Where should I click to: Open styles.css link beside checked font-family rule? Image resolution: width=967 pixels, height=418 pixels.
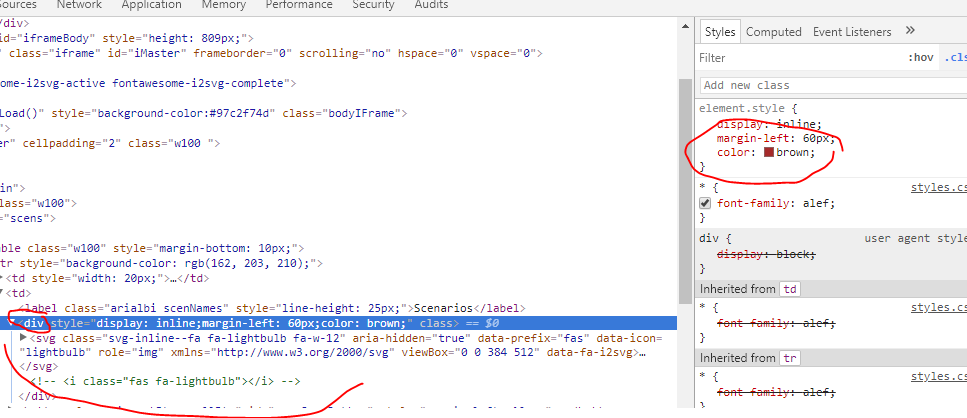(938, 187)
